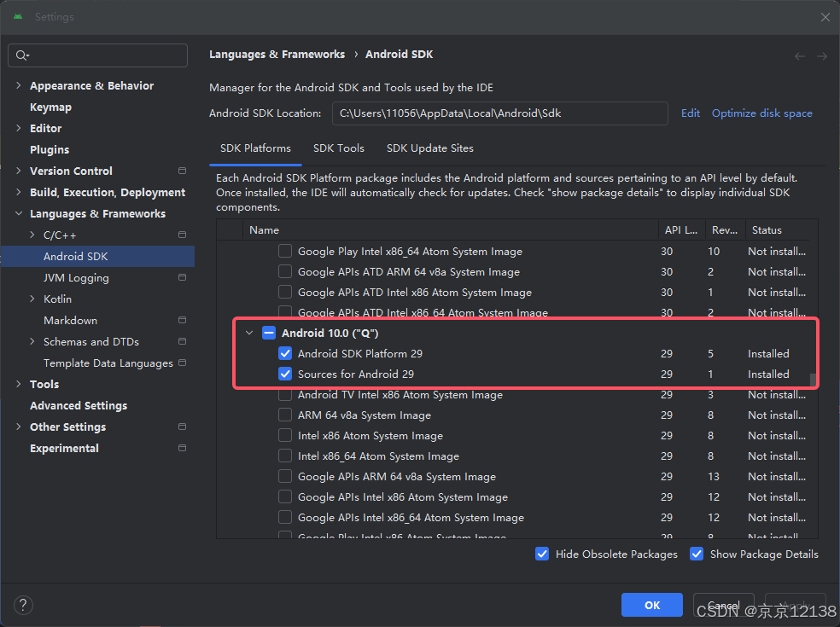Image resolution: width=840 pixels, height=627 pixels.
Task: Open Template Data Languages settings
Action: click(108, 363)
